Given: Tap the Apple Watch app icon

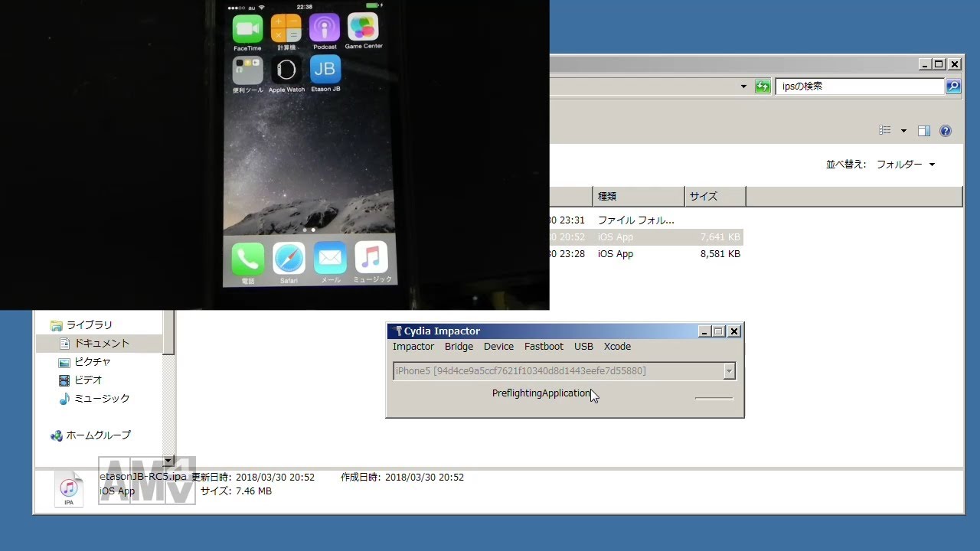Looking at the screenshot, I should coord(286,70).
